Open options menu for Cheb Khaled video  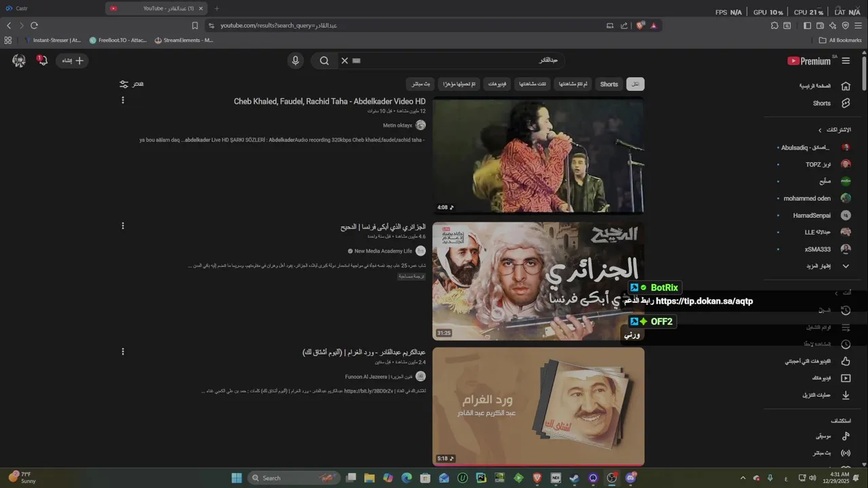[123, 100]
